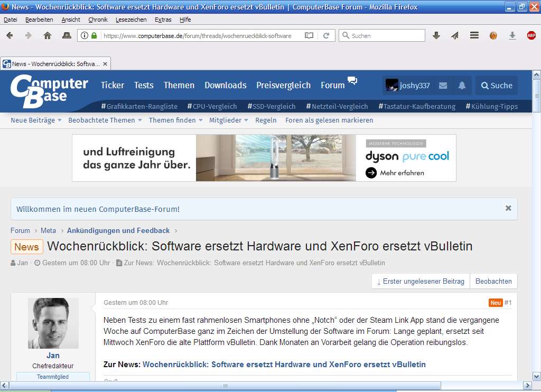Reload the page with the refresh icon

pyautogui.click(x=326, y=35)
